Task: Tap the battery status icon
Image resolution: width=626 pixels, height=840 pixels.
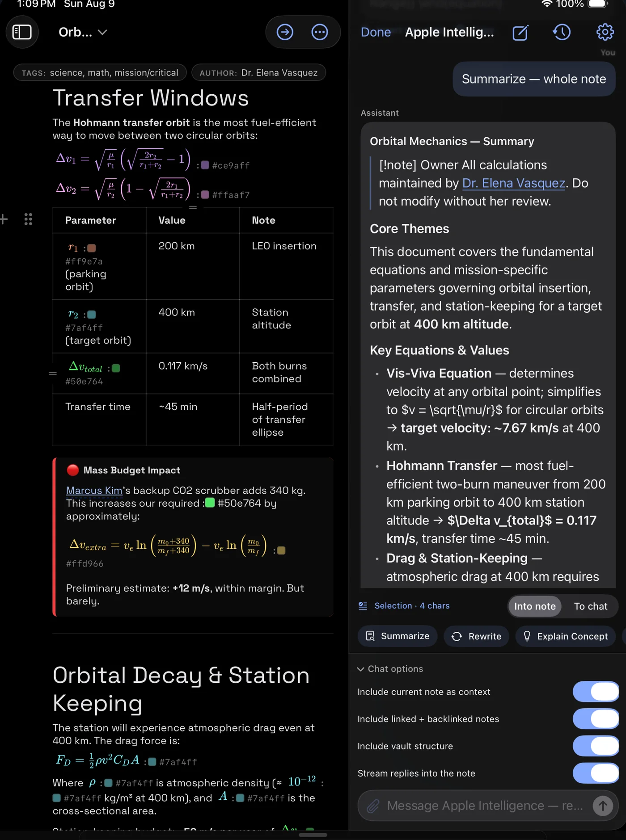Action: 598,4
